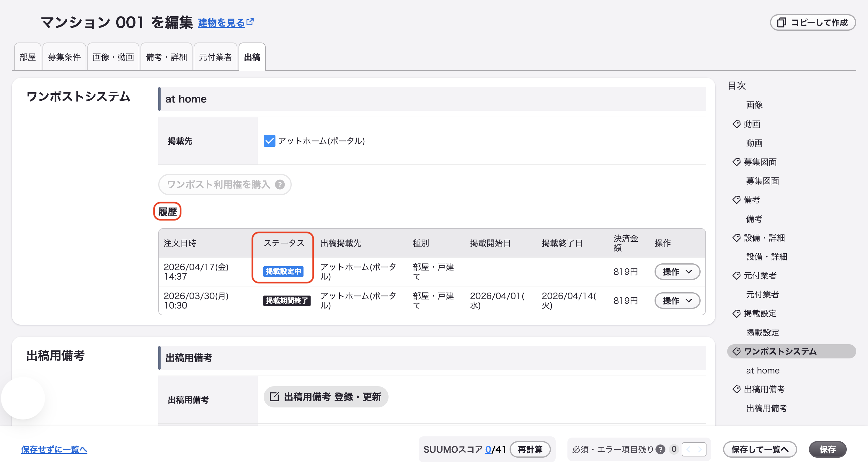868x473 pixels.
Task: Jump to 元付業者 sub-item in contents
Action: pos(763,295)
